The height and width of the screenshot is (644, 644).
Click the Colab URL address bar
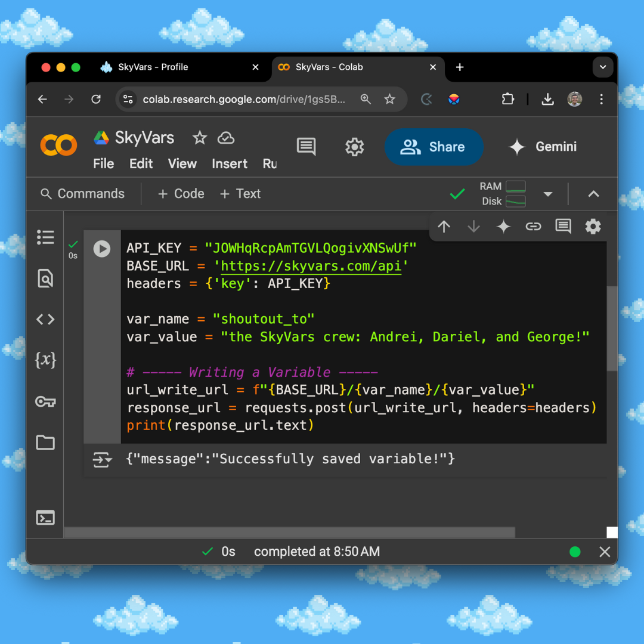click(243, 99)
